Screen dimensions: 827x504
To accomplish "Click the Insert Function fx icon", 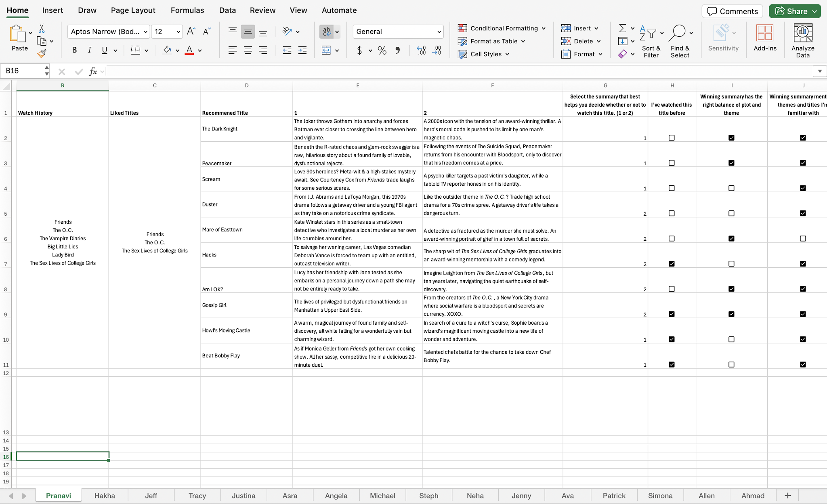I will pos(93,71).
